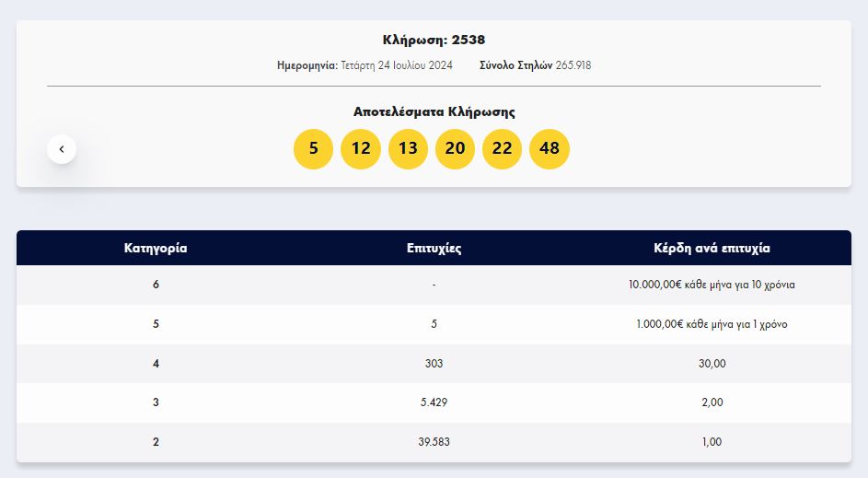Select the 1.000,00€ κάθε μήνα prize cell
The image size is (868, 478).
pyautogui.click(x=712, y=324)
